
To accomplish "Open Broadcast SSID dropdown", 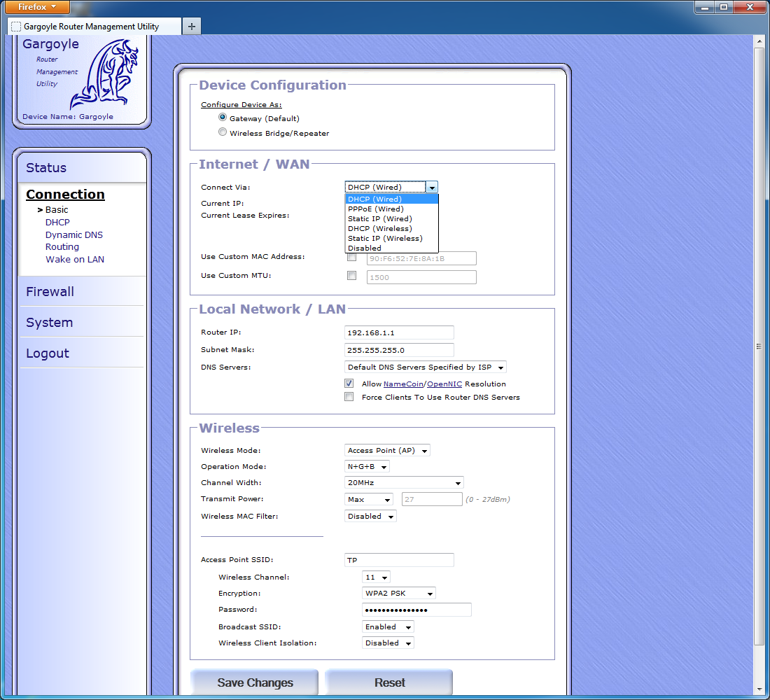I will coord(388,626).
